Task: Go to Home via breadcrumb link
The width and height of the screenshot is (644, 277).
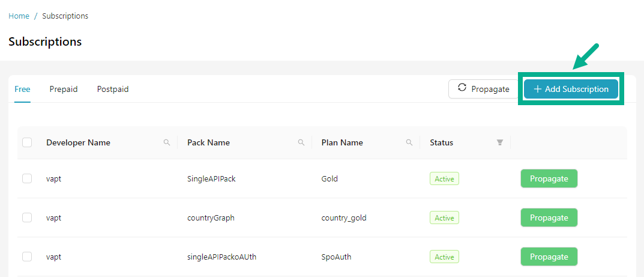Action: pyautogui.click(x=19, y=16)
